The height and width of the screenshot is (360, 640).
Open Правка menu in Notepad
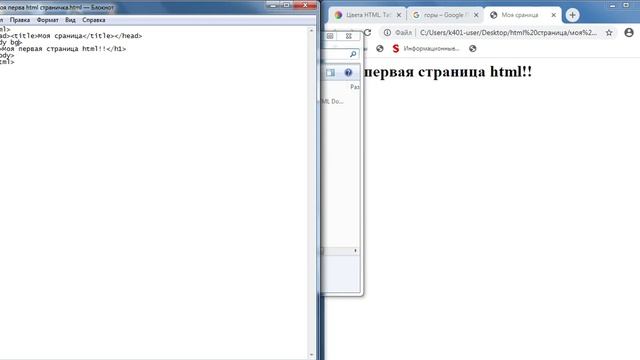[x=20, y=20]
